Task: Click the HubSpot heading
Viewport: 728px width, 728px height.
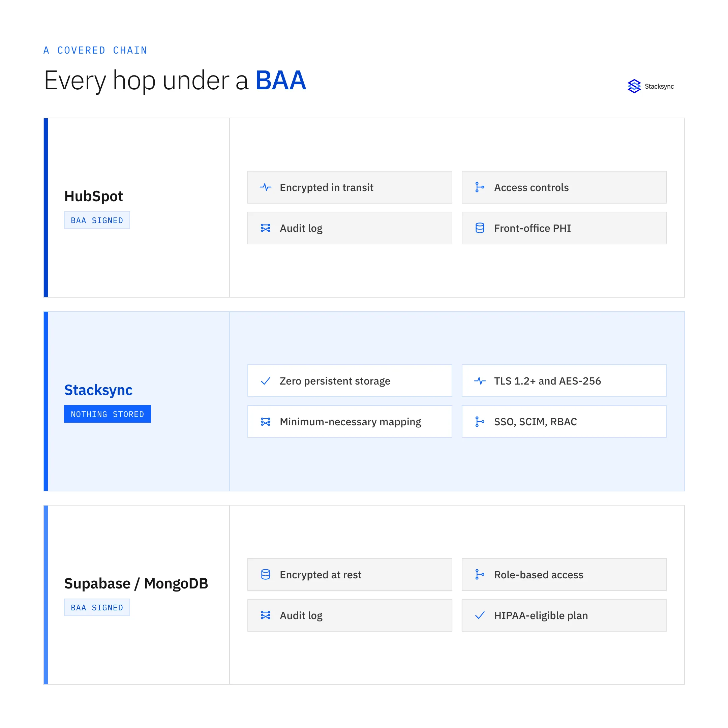Action: [x=93, y=196]
